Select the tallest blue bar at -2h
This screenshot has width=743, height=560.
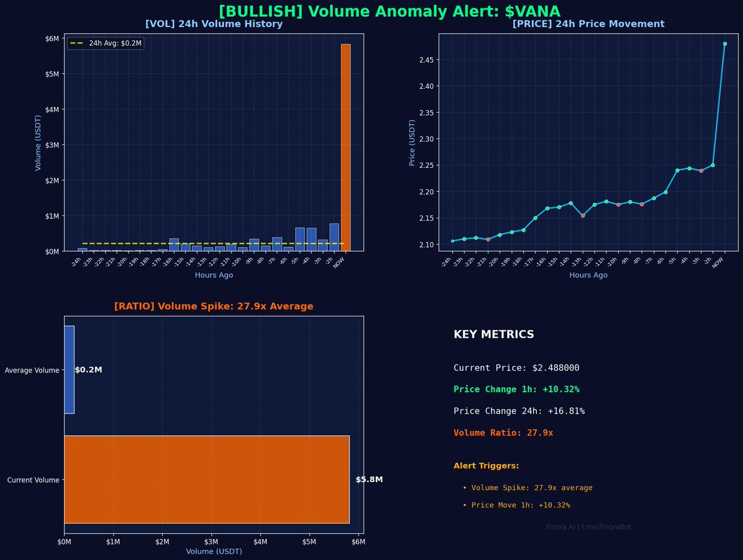click(333, 237)
